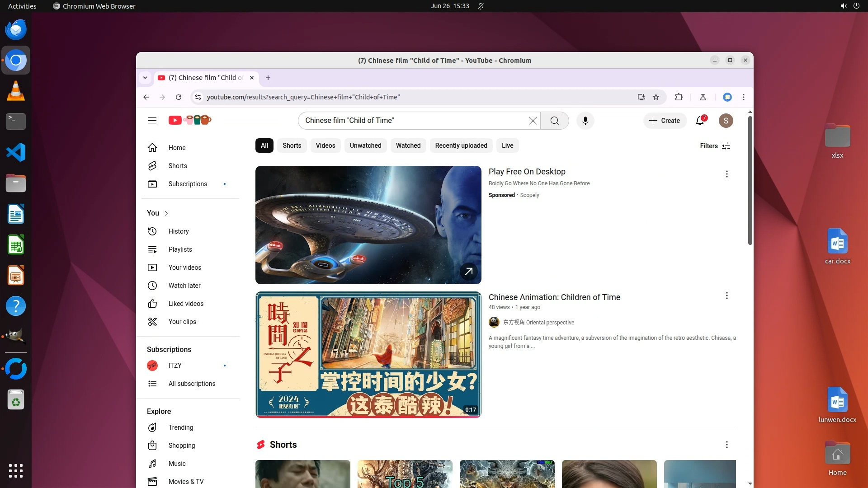Open History in sidebar
This screenshot has height=488, width=868.
pos(179,231)
